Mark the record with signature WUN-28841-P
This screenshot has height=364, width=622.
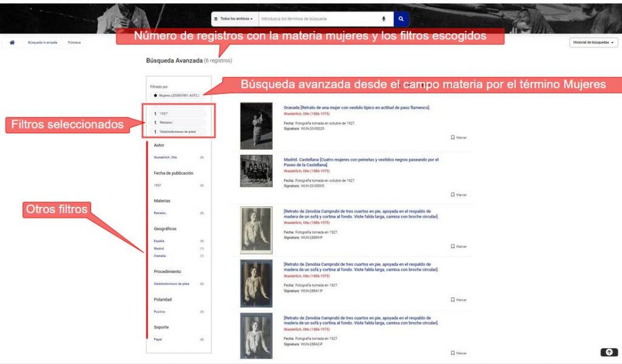[459, 300]
